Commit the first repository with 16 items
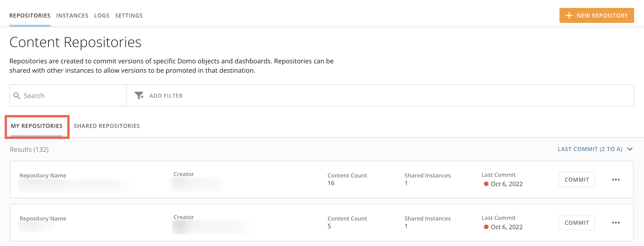 (x=577, y=180)
